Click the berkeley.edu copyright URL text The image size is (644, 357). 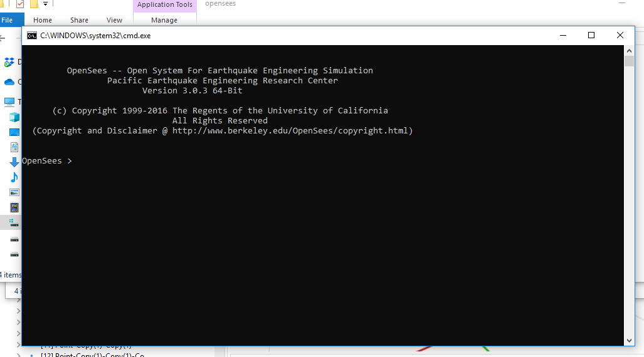(x=290, y=130)
